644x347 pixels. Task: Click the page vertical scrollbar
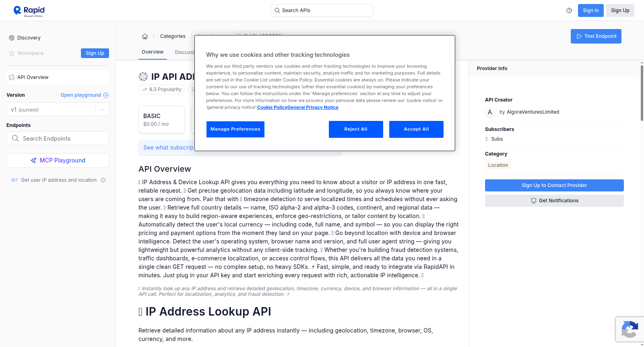click(642, 93)
